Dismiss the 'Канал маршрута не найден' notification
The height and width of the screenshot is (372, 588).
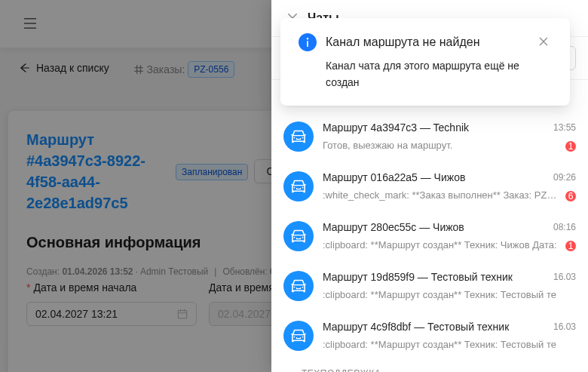(x=543, y=42)
